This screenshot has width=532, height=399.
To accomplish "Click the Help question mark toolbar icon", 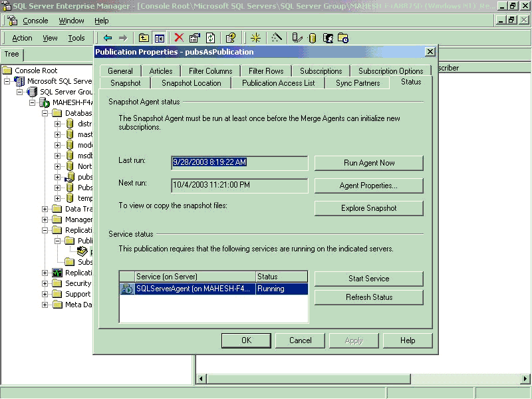I will coord(231,38).
